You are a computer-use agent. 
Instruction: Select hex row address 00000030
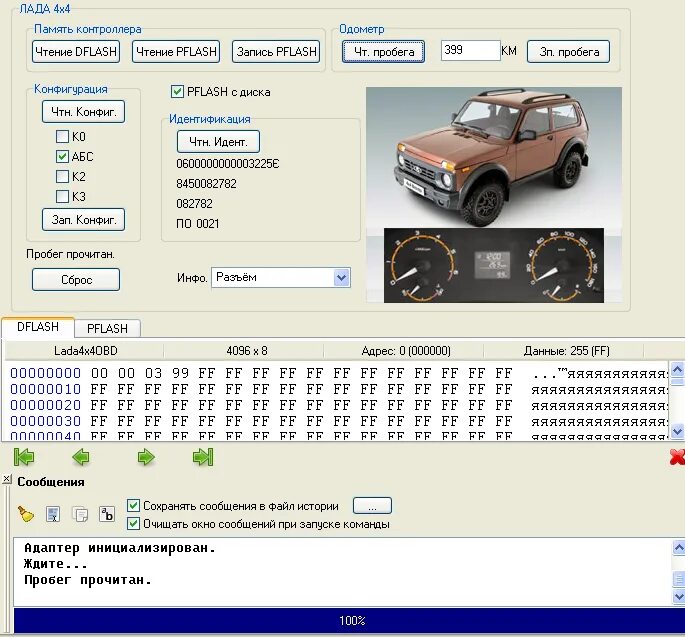click(45, 421)
